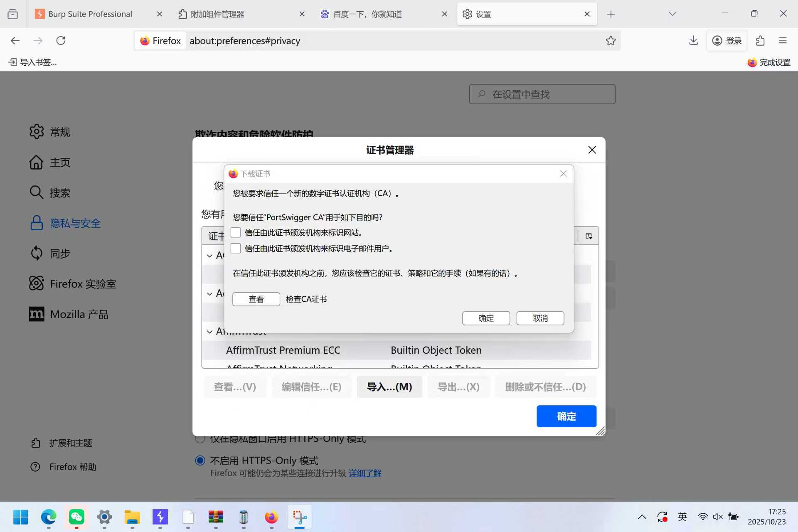Check trust CA to identify websites checkbox
Viewport: 798px width, 532px height.
point(236,232)
